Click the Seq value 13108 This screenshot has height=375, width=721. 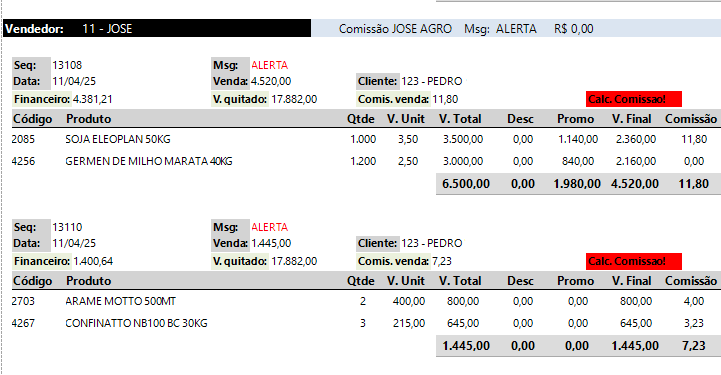(67, 65)
